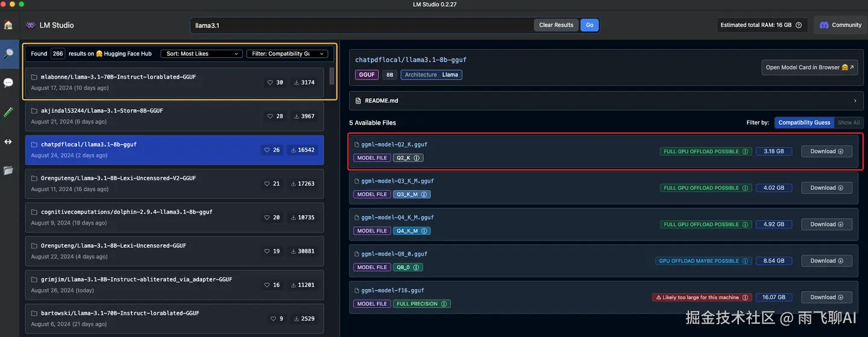Screen dimensions: 868x337
Task: Click the 4.02 GB size badge
Action: (x=773, y=188)
